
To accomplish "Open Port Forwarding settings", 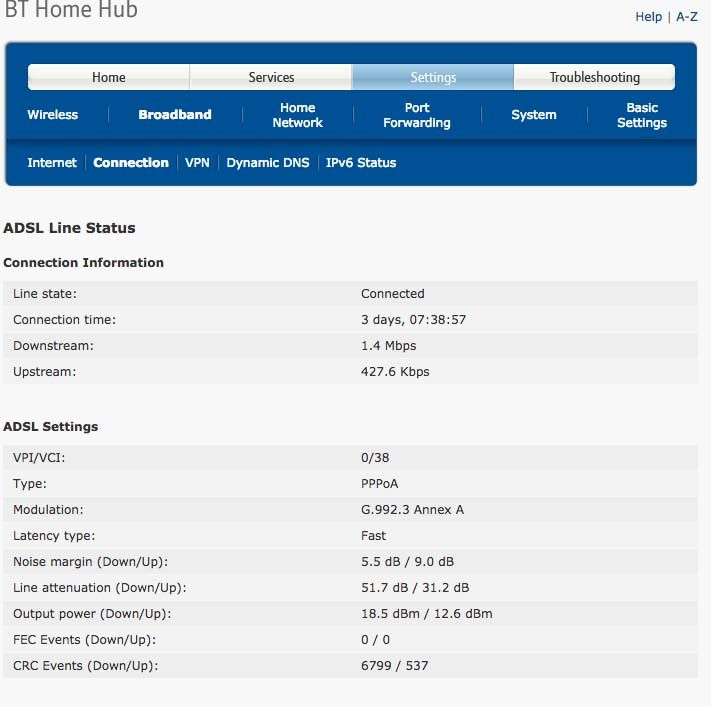I will pyautogui.click(x=417, y=115).
